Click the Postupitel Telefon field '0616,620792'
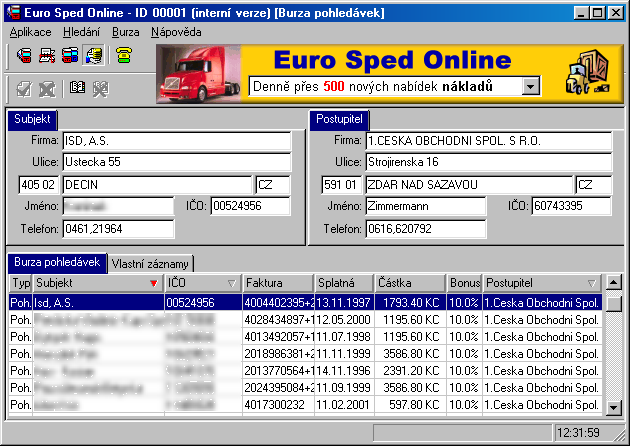The width and height of the screenshot is (630, 446). (425, 229)
